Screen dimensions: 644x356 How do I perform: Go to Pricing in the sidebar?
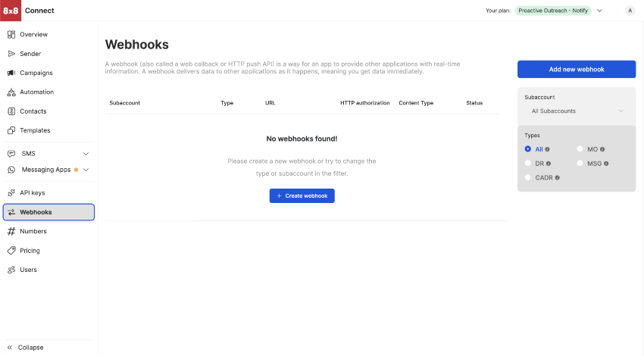point(30,251)
